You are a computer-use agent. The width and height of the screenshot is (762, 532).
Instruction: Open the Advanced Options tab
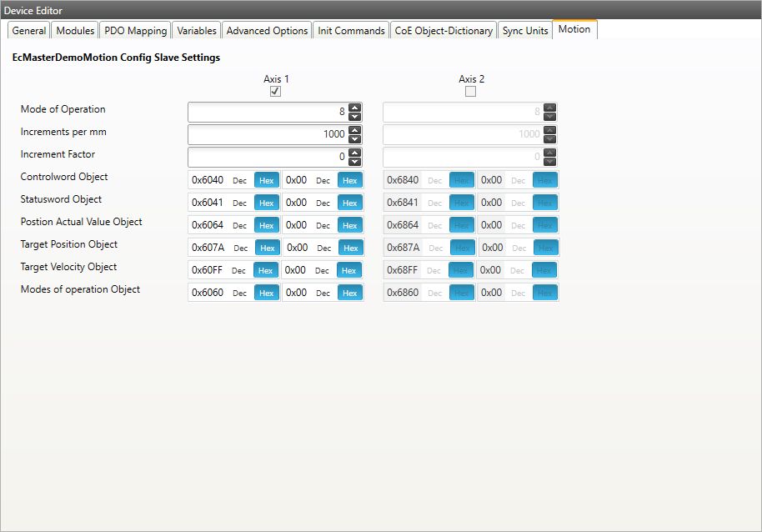click(x=267, y=30)
